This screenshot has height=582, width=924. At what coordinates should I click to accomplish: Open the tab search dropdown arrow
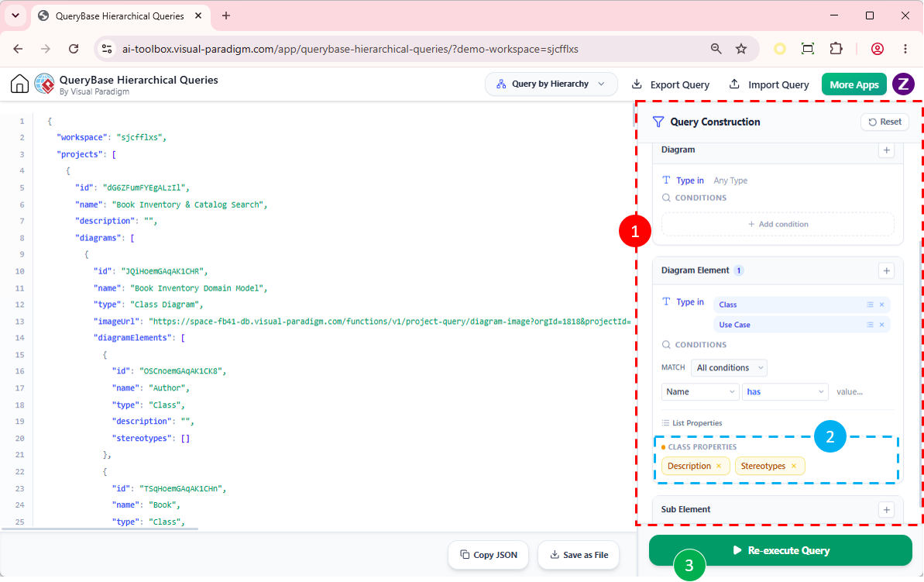(15, 16)
